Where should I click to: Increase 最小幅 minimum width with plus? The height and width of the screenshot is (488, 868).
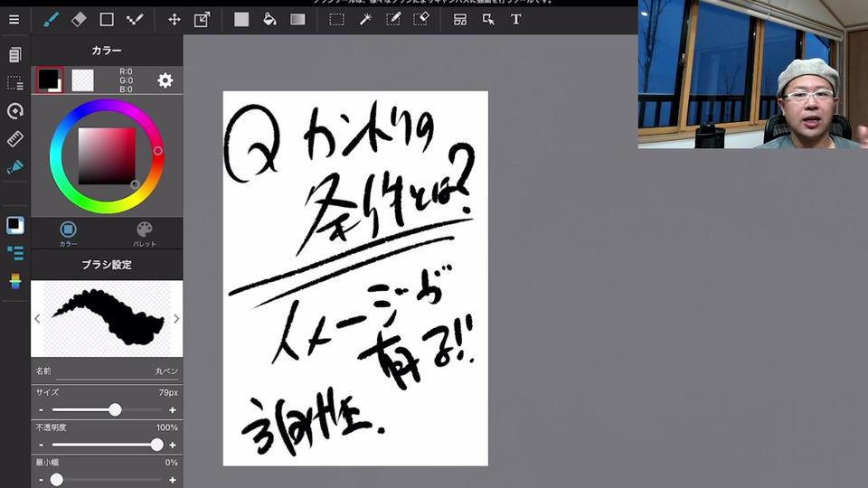coord(172,480)
